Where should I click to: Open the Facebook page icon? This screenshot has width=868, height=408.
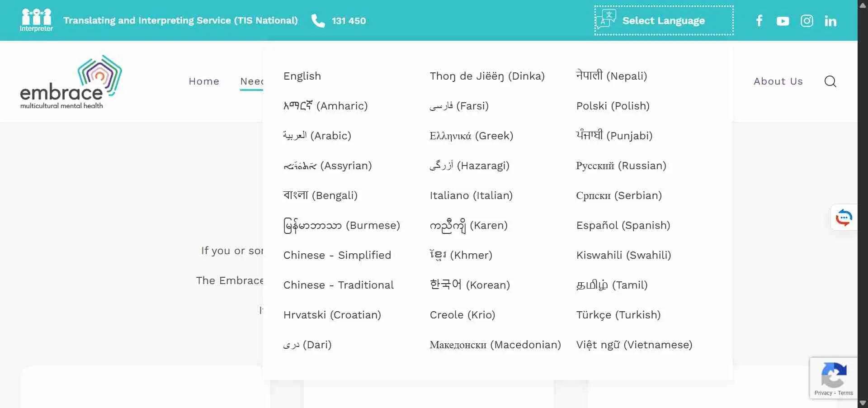[x=759, y=20]
